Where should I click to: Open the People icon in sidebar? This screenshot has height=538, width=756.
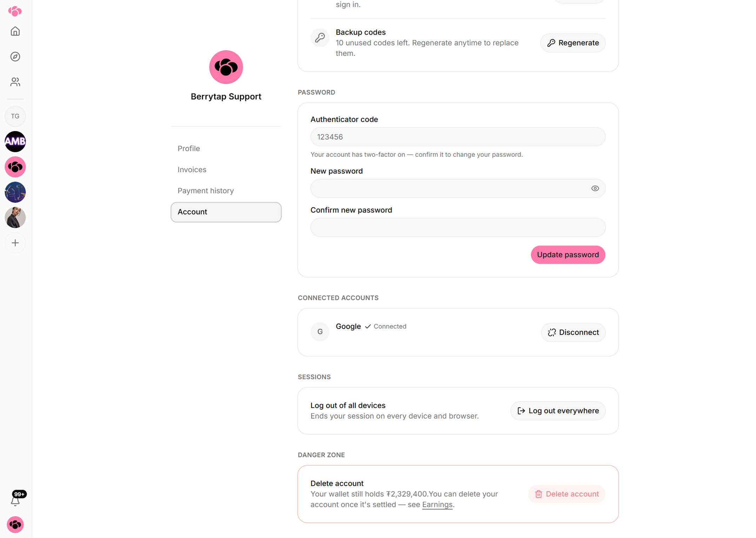click(x=15, y=82)
